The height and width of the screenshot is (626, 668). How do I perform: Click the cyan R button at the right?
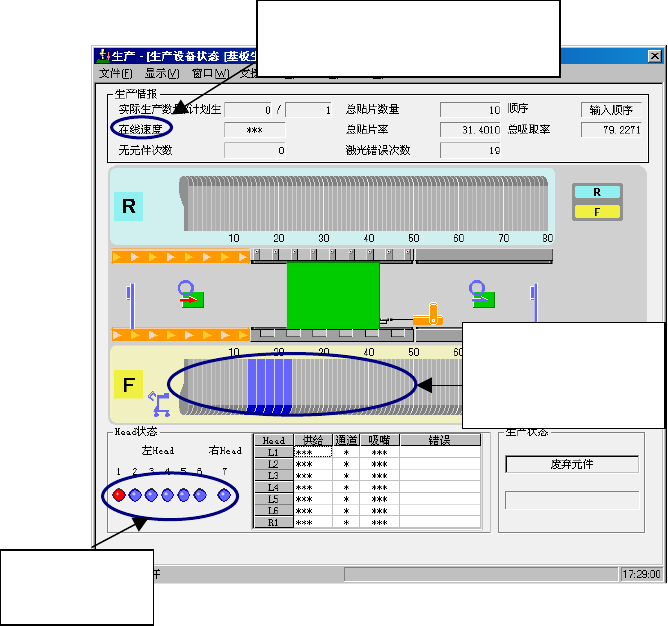coord(597,192)
